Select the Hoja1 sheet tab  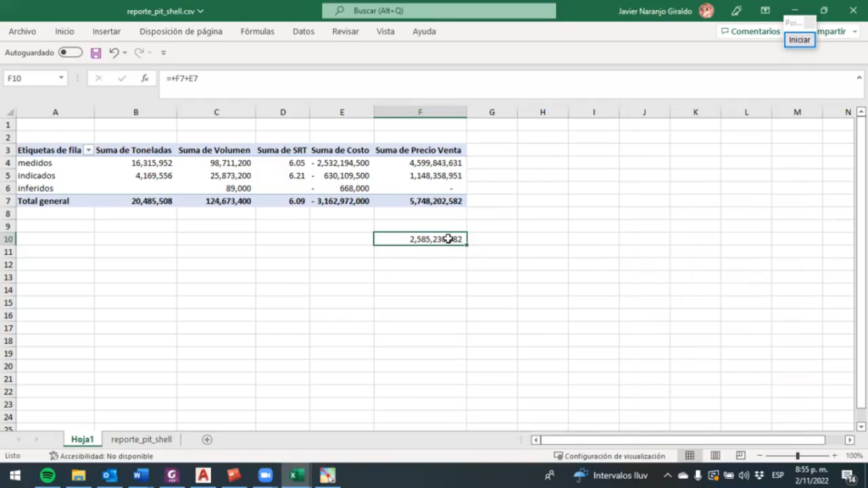82,440
